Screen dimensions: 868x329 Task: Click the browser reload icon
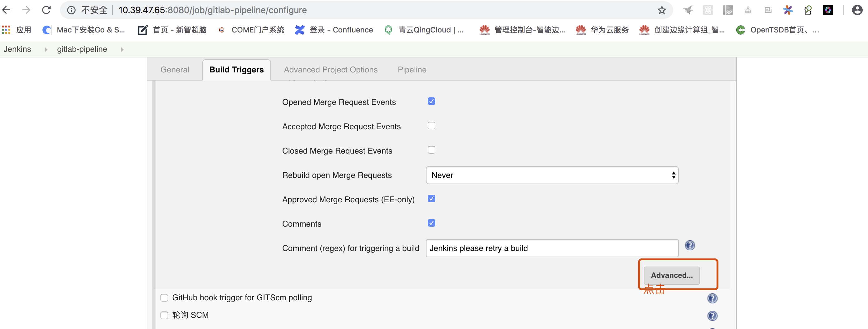tap(46, 10)
